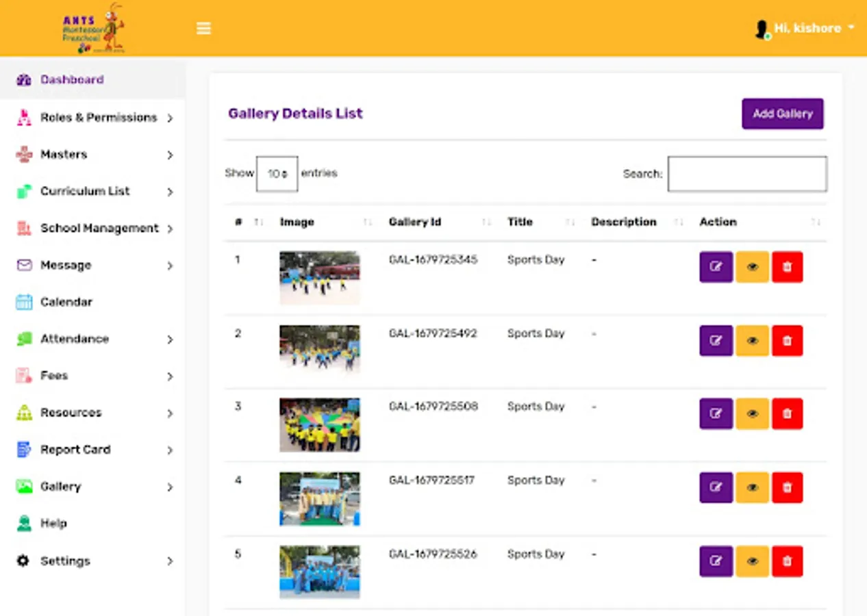Screen dimensions: 867x616
Task: Open the row 3 Sports Day thumbnail
Action: [319, 425]
